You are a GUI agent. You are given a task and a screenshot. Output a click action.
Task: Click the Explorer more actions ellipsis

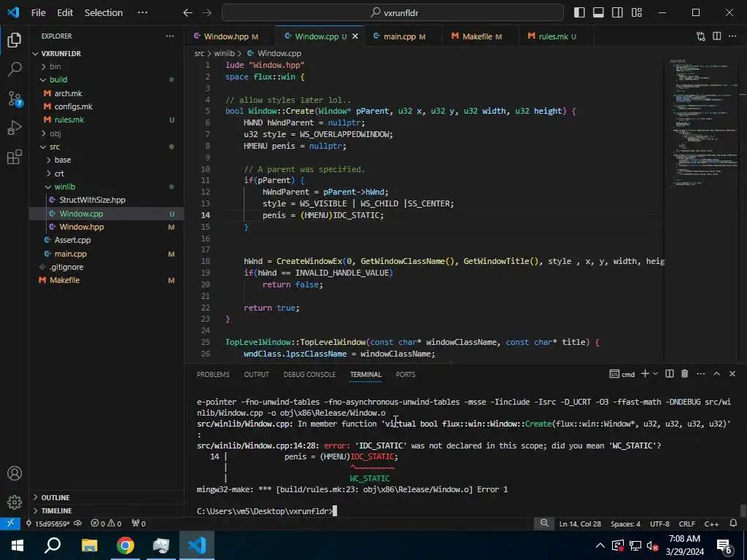(x=169, y=36)
